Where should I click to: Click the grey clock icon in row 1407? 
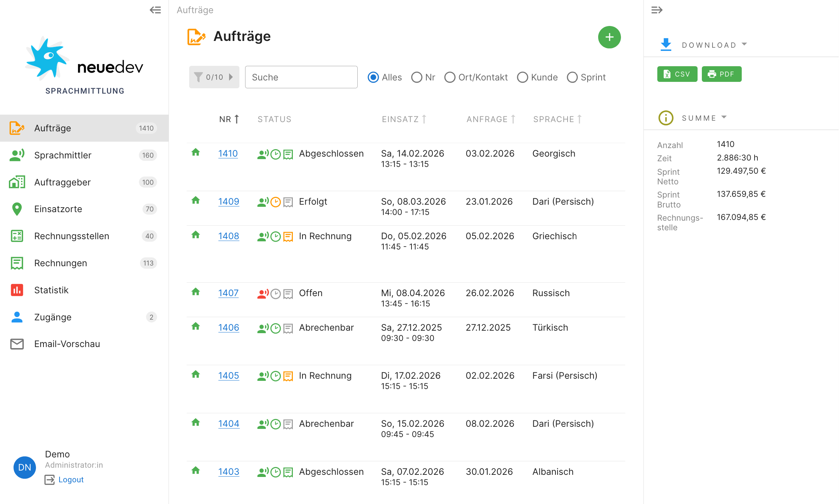(275, 294)
